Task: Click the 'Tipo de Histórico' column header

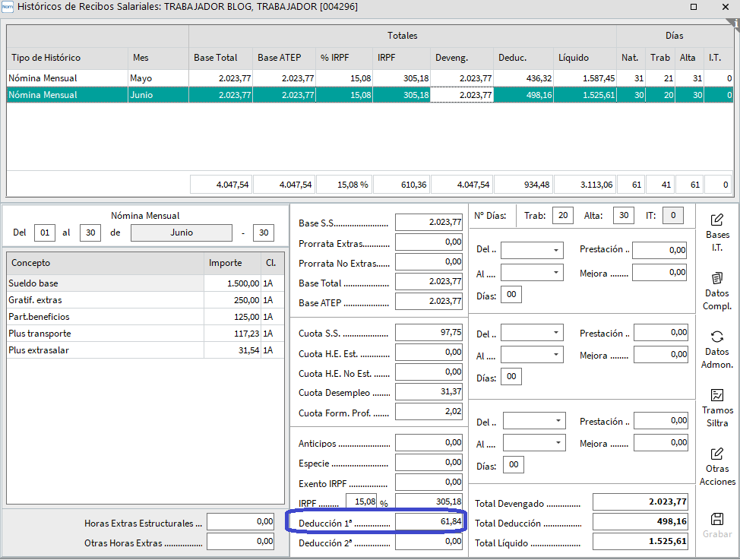Action: [x=67, y=58]
